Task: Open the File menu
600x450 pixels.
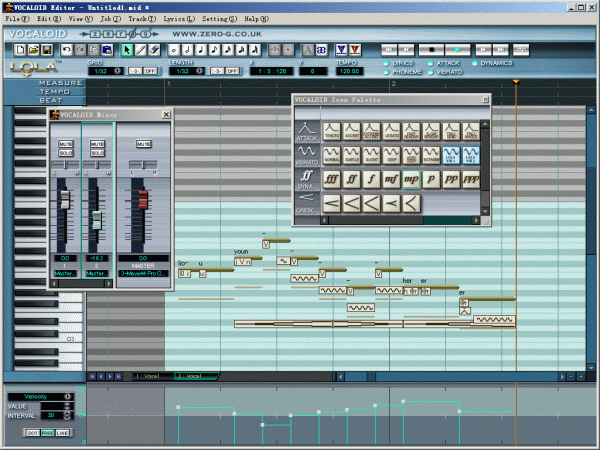Action: (17, 19)
